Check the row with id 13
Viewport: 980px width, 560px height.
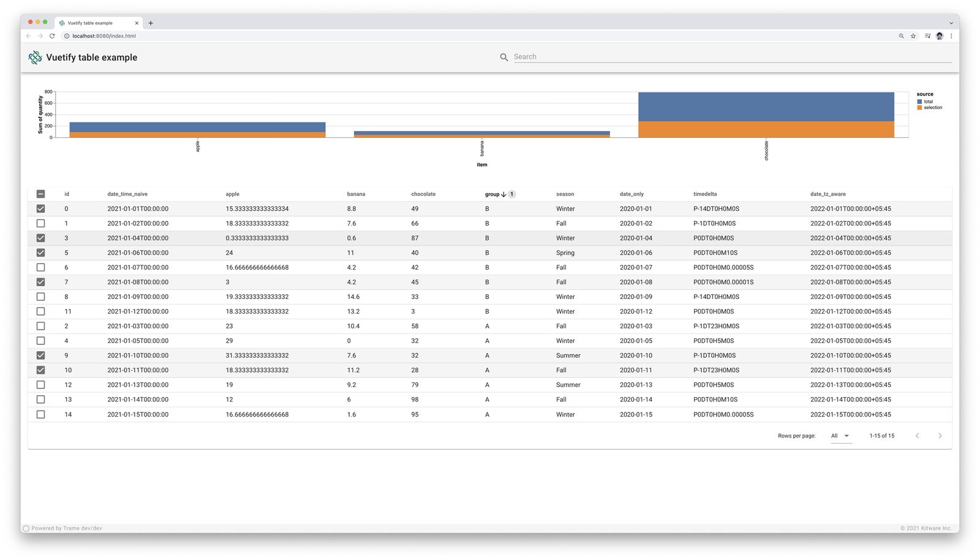[x=40, y=399]
